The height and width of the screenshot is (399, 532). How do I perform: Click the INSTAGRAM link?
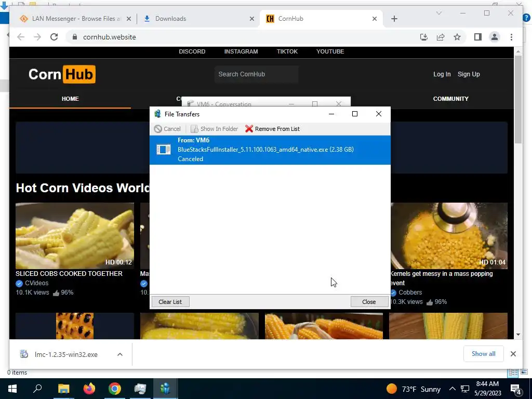point(241,51)
